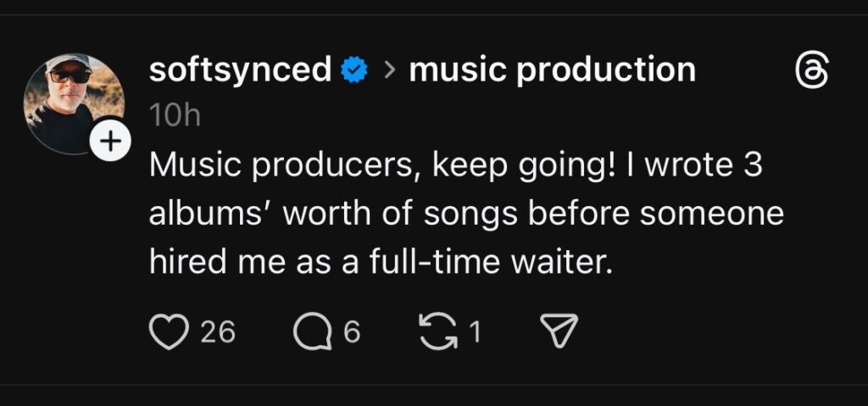Share the post via paper plane icon
The width and height of the screenshot is (868, 406).
559,331
